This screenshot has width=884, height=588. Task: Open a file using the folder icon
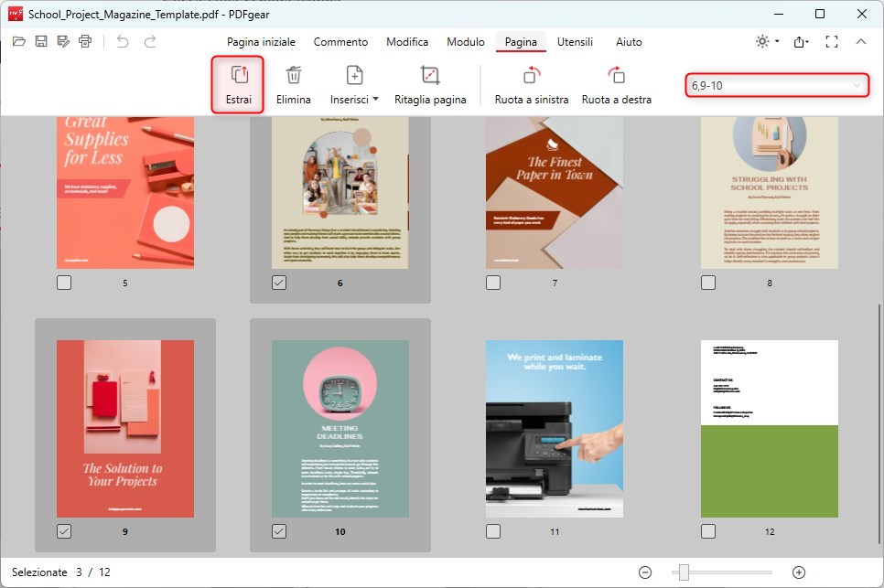click(x=18, y=41)
